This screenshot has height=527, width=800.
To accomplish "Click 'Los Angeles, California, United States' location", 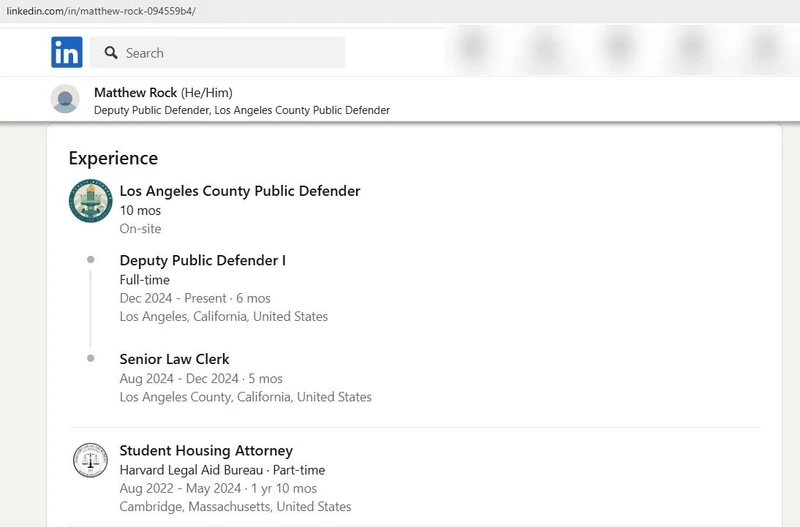I will (x=223, y=316).
